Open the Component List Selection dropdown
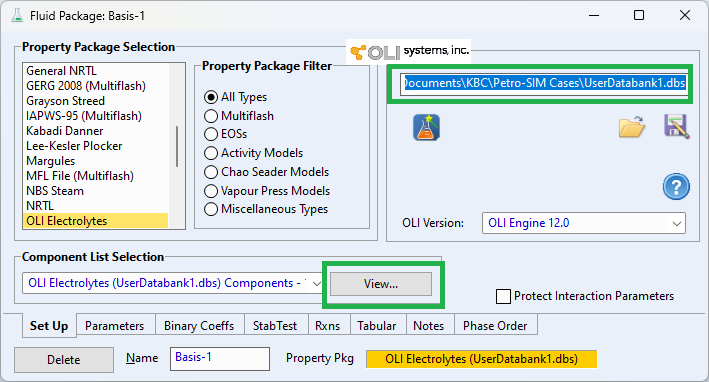 (x=317, y=283)
